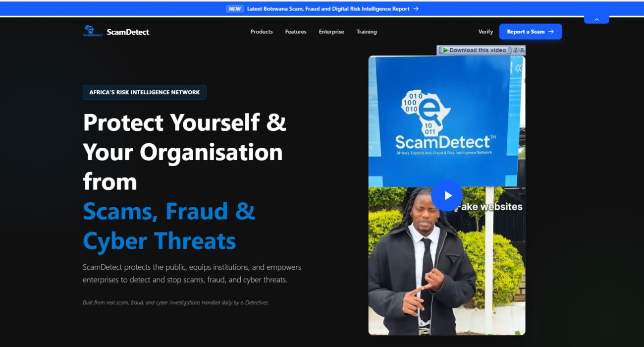Click the Africa's Risk Intelligence Network badge
The height and width of the screenshot is (347, 644).
(145, 92)
